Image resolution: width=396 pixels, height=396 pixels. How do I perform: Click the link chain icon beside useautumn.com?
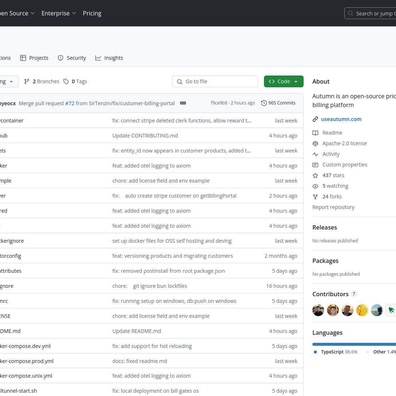(315, 119)
